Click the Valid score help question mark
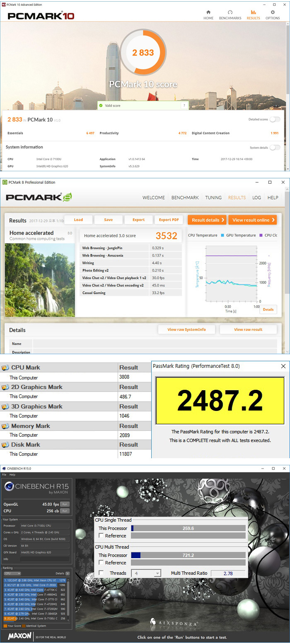290x644 pixels. tap(184, 106)
